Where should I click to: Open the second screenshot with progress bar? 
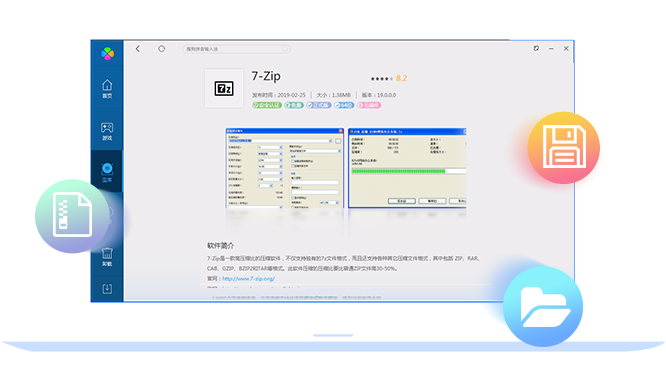pyautogui.click(x=407, y=168)
